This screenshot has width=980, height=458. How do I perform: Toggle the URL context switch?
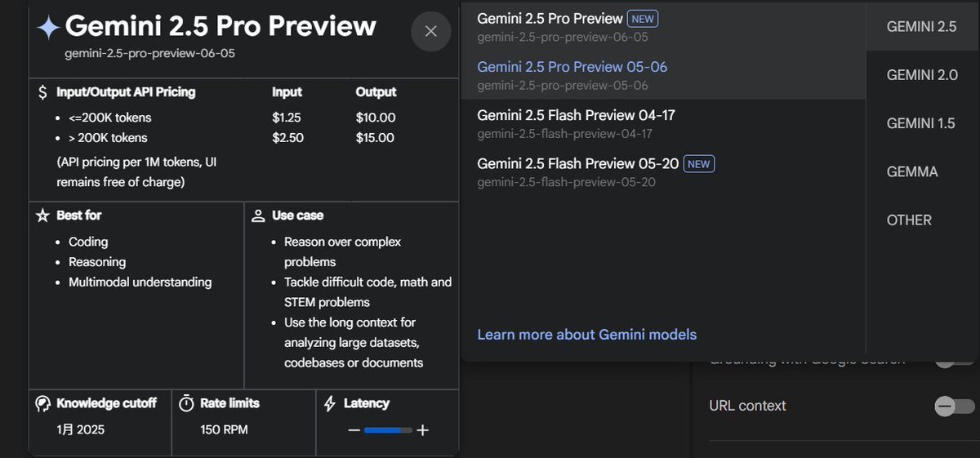(x=954, y=406)
